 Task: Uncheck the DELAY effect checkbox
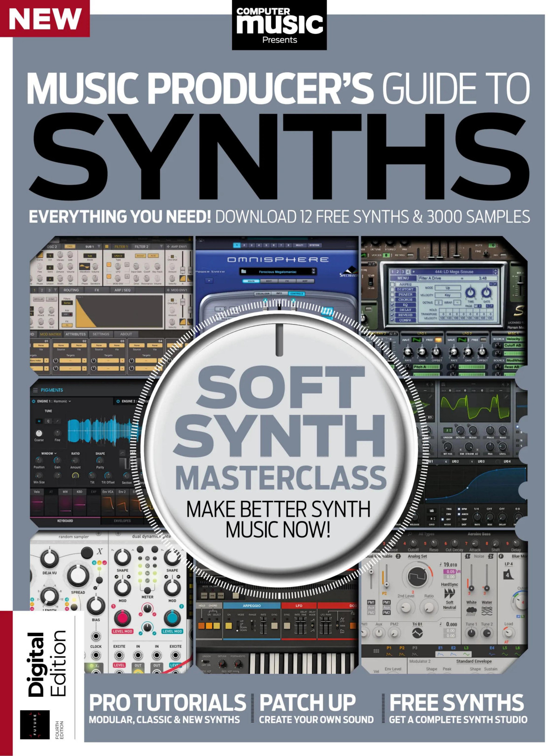[392, 310]
